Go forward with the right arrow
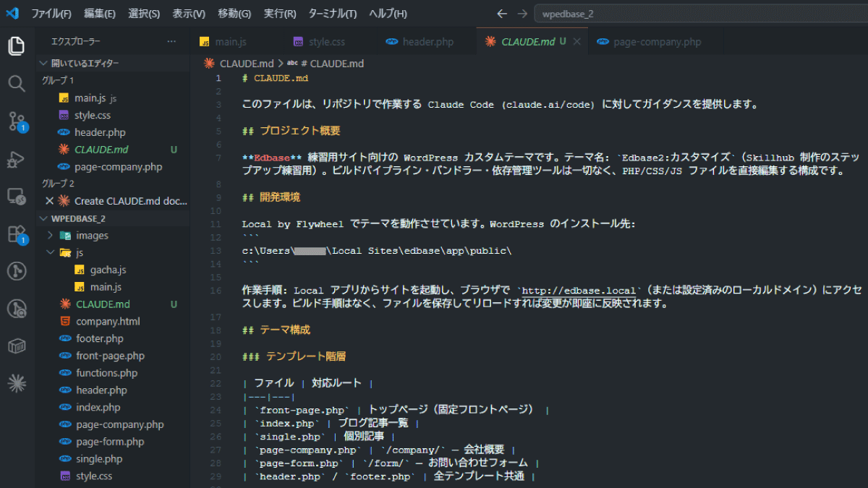This screenshot has width=868, height=488. point(522,13)
